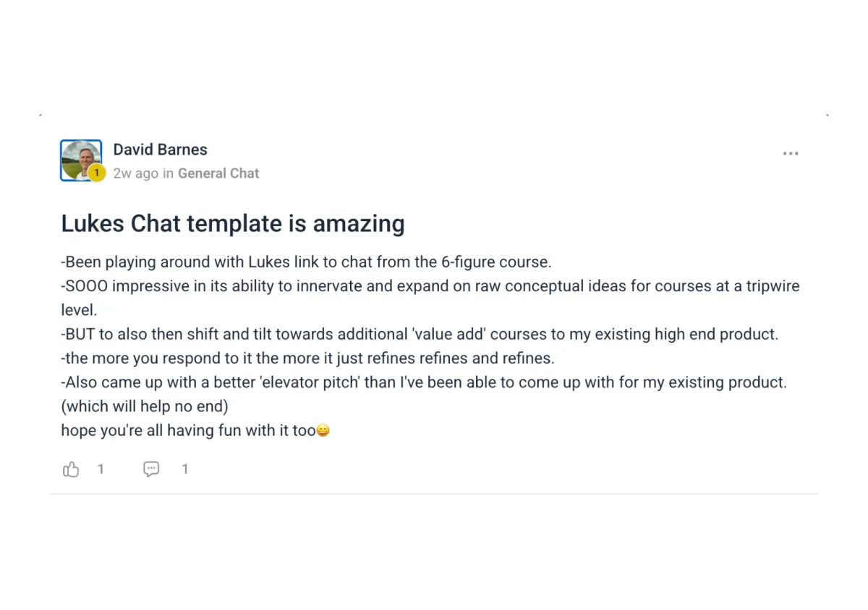Click the '(which will help no end)' text
The image size is (868, 610).
145,406
